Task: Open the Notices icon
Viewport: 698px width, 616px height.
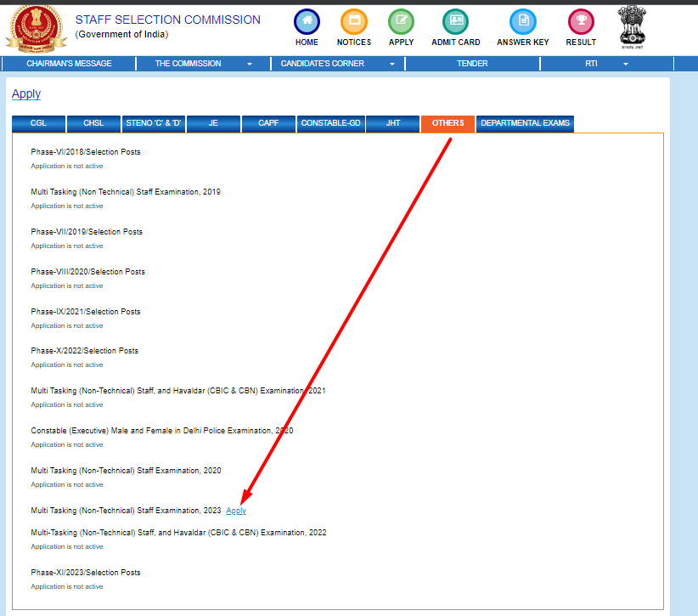Action: tap(354, 21)
